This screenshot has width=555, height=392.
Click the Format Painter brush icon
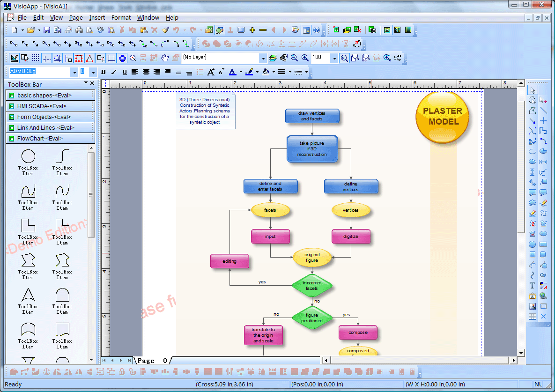click(164, 30)
